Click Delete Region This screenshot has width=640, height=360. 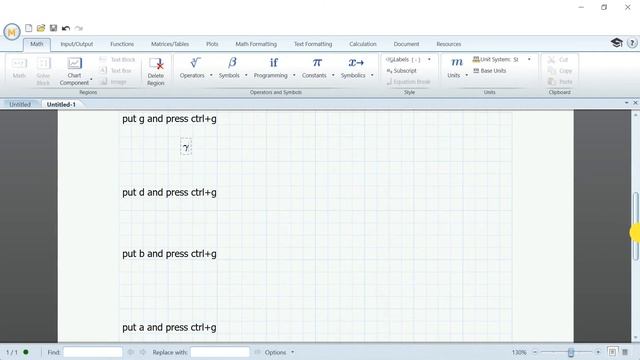(156, 71)
